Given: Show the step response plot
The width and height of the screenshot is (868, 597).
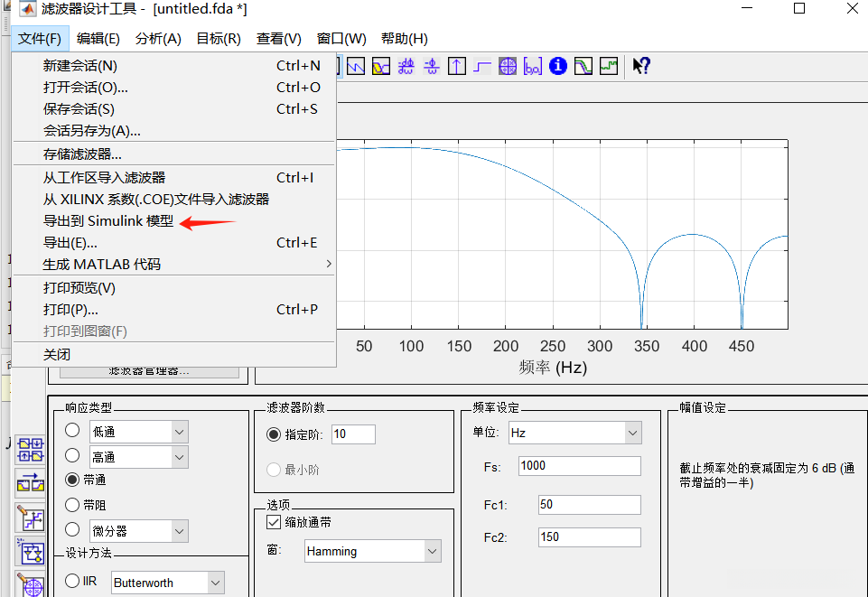Looking at the screenshot, I should tap(482, 67).
